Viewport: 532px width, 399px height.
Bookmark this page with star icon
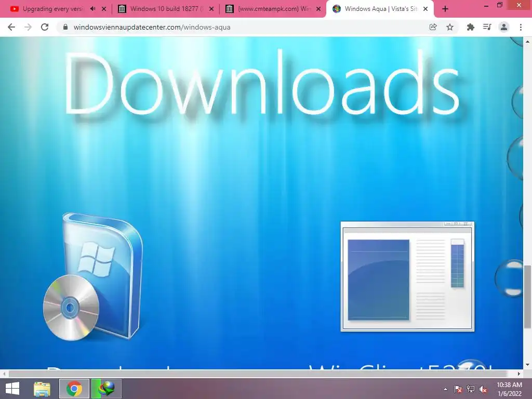point(450,27)
